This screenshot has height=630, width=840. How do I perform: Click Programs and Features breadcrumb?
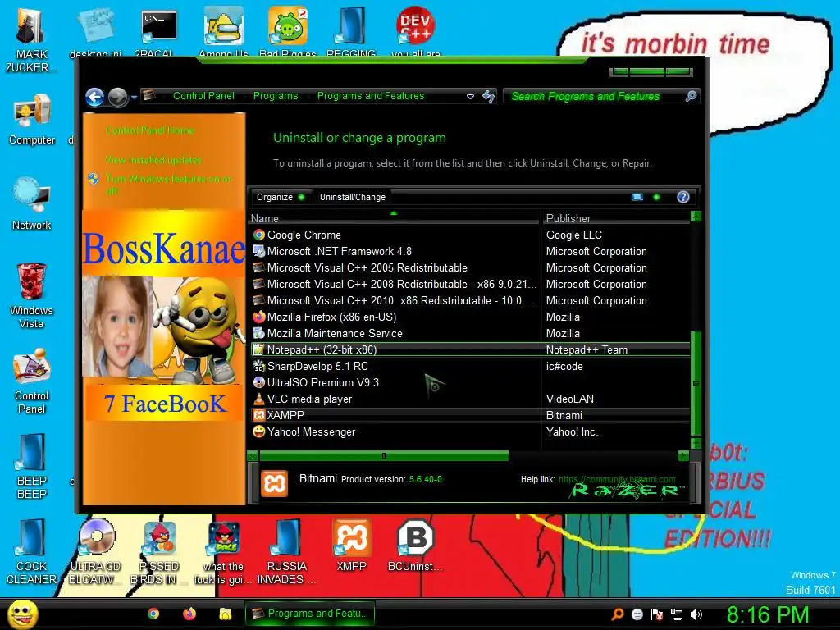(x=371, y=96)
